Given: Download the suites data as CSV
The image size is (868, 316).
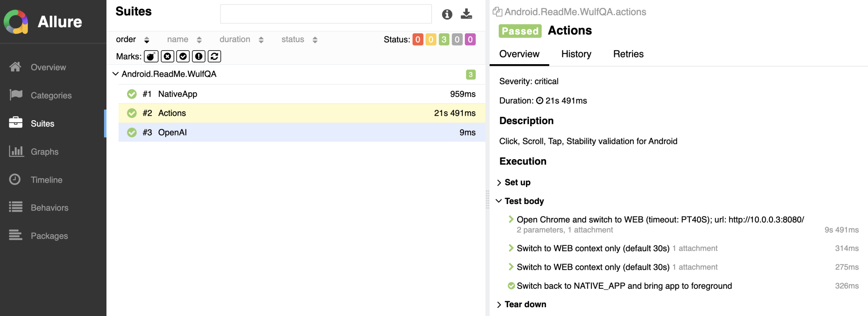Looking at the screenshot, I should tap(466, 14).
